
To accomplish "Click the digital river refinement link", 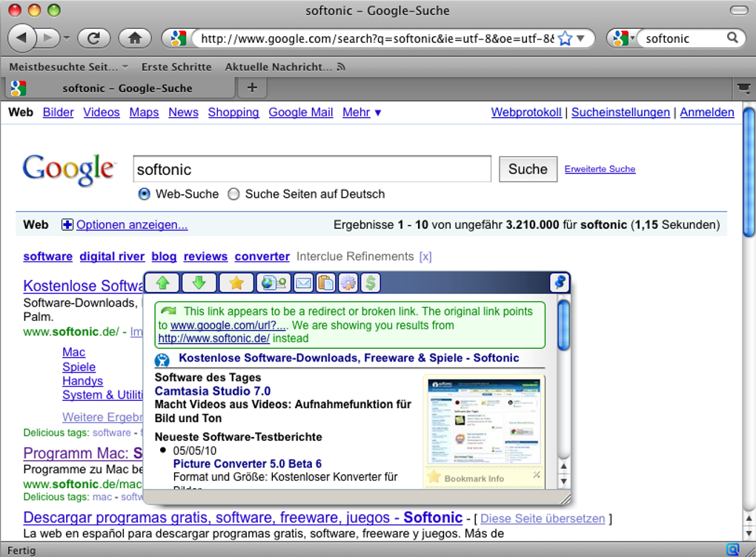I will tap(112, 256).
